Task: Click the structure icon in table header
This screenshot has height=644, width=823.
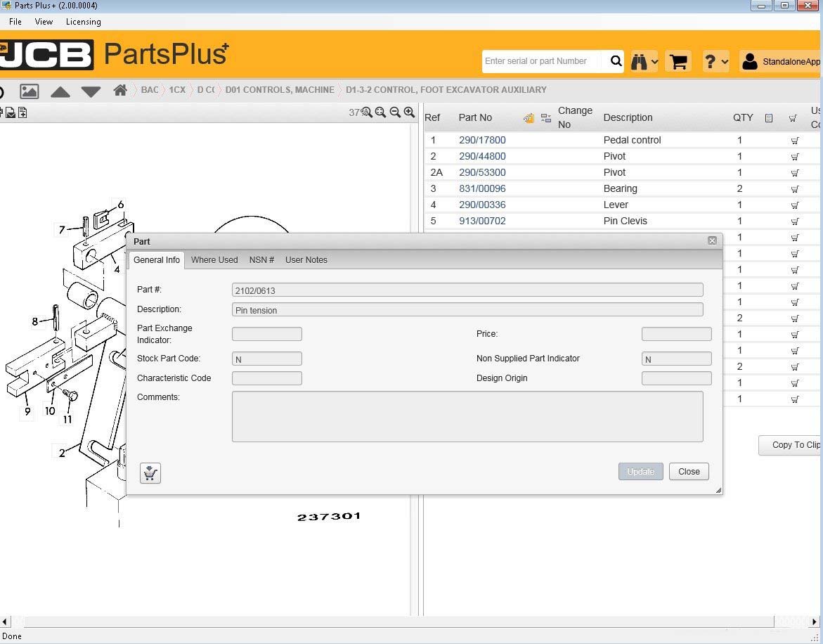Action: click(546, 118)
